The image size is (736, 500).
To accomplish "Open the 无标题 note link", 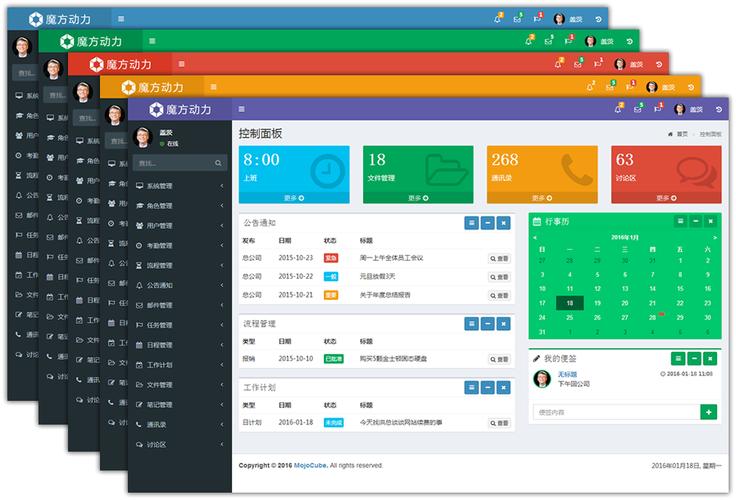I will (567, 374).
